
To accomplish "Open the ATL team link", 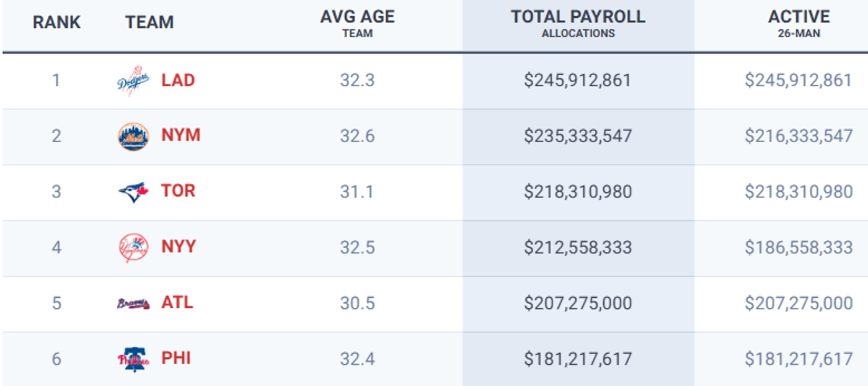I will pos(177,302).
